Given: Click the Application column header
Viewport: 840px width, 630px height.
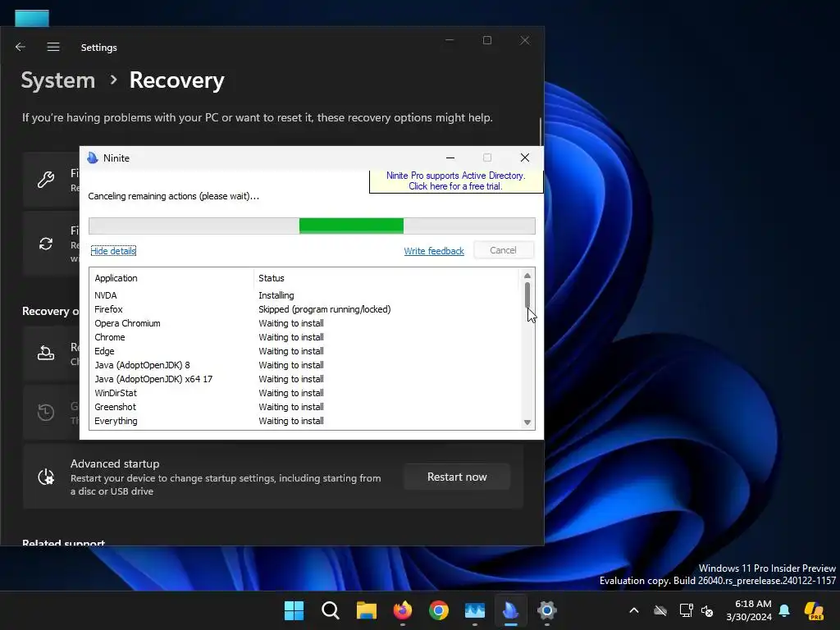Looking at the screenshot, I should click(x=116, y=278).
